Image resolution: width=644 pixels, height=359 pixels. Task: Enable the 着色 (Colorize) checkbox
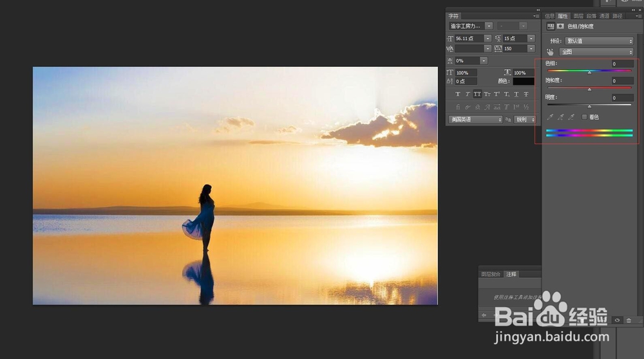pos(585,117)
